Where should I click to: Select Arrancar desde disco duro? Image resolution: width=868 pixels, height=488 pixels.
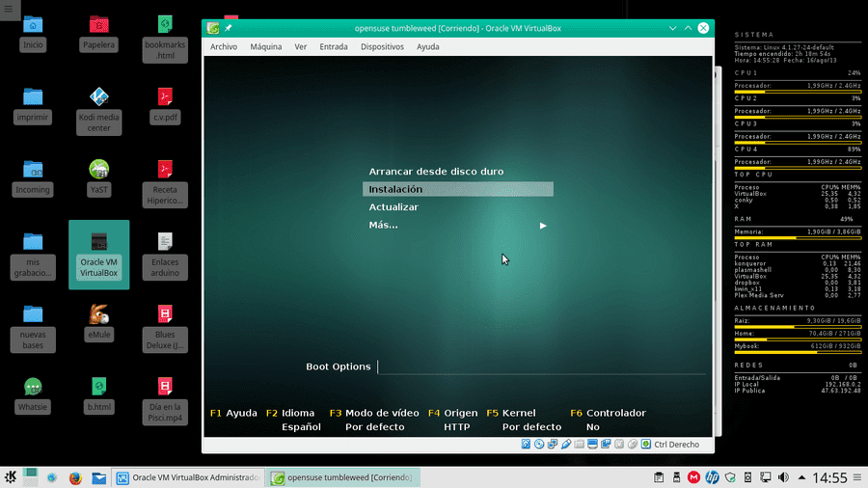coord(436,171)
